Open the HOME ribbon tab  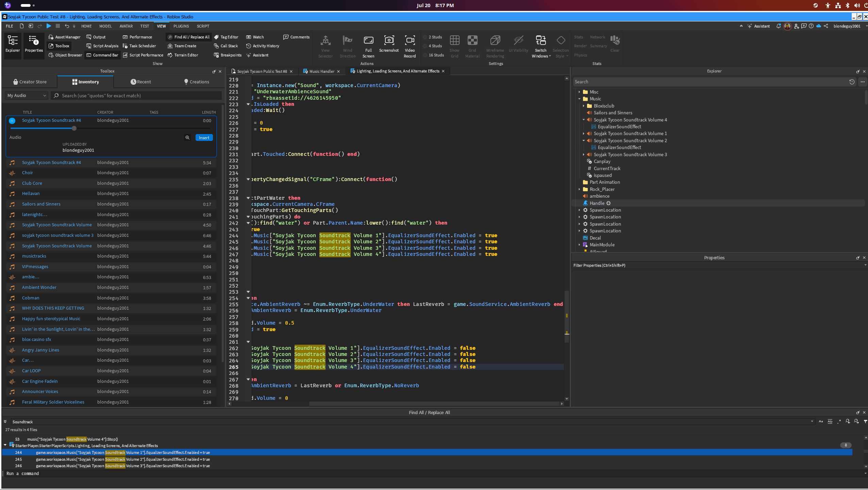pyautogui.click(x=86, y=26)
